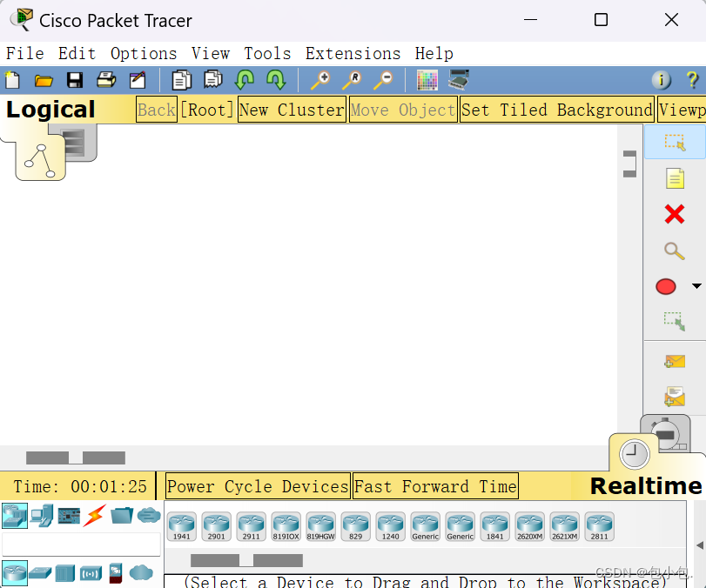This screenshot has height=588, width=706.
Task: Select Miscellaneous folder category icon
Action: [x=122, y=516]
